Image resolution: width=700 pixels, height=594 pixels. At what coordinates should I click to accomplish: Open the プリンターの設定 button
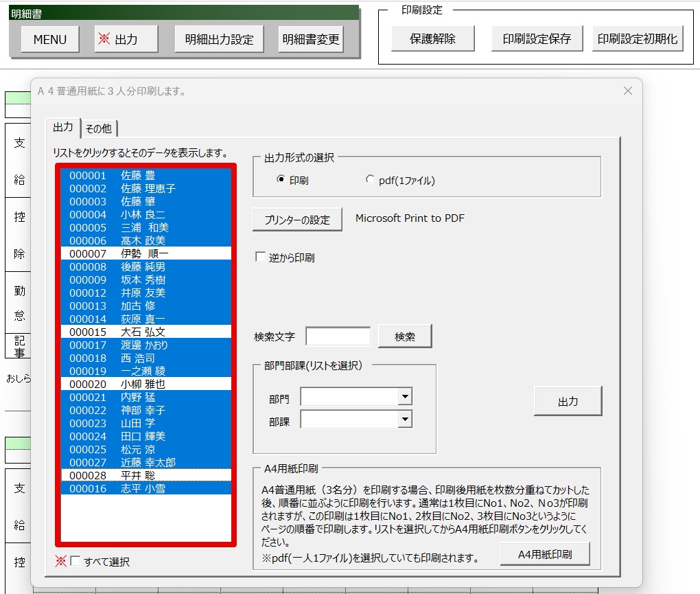[x=297, y=219]
